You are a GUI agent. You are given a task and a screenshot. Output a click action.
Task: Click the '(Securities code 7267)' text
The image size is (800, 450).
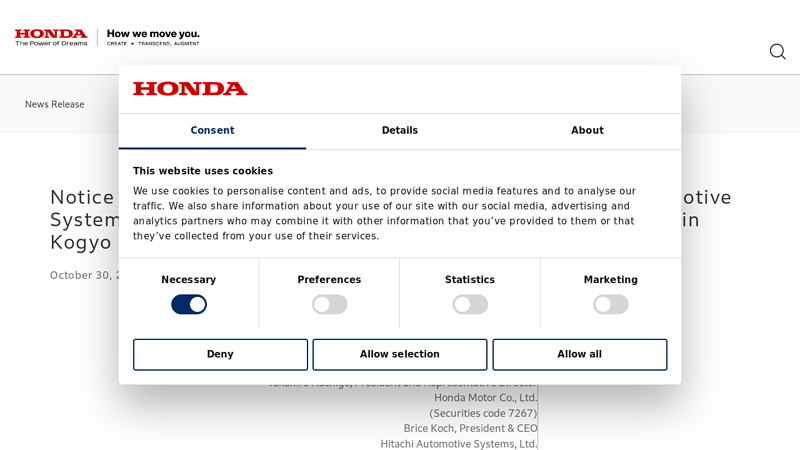[x=483, y=413]
